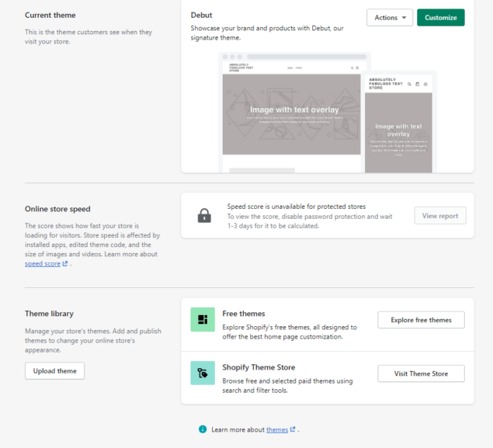493x448 pixels.
Task: Click external link icon after themes link
Action: pos(293,429)
